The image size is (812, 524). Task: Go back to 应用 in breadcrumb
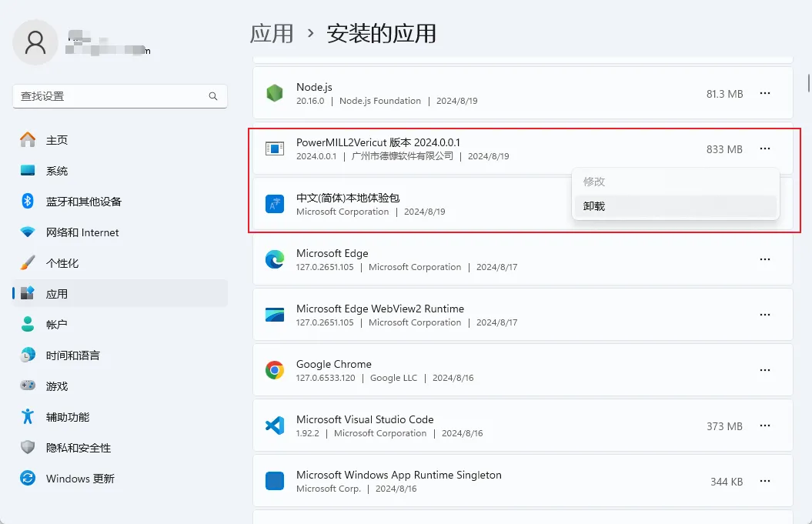point(272,34)
